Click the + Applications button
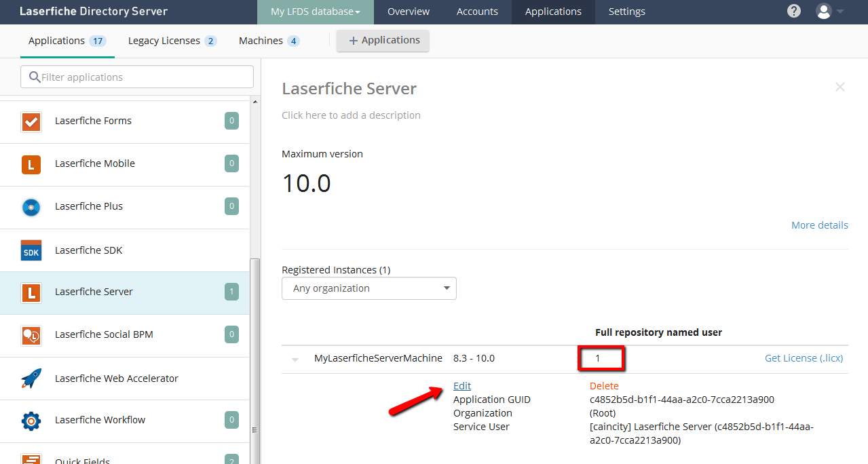Screen dimensions: 868x464 coord(383,41)
